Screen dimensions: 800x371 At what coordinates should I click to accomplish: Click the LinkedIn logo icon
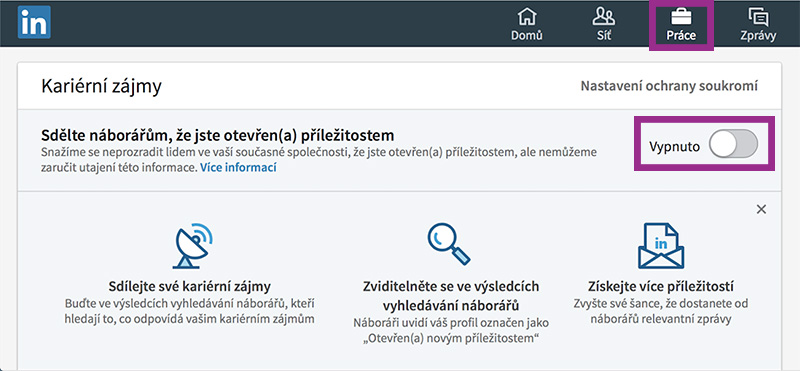coord(34,22)
